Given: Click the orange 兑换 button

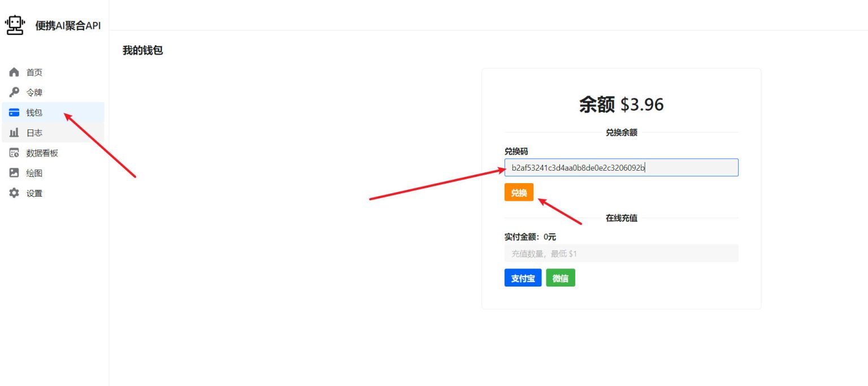Looking at the screenshot, I should pyautogui.click(x=519, y=193).
